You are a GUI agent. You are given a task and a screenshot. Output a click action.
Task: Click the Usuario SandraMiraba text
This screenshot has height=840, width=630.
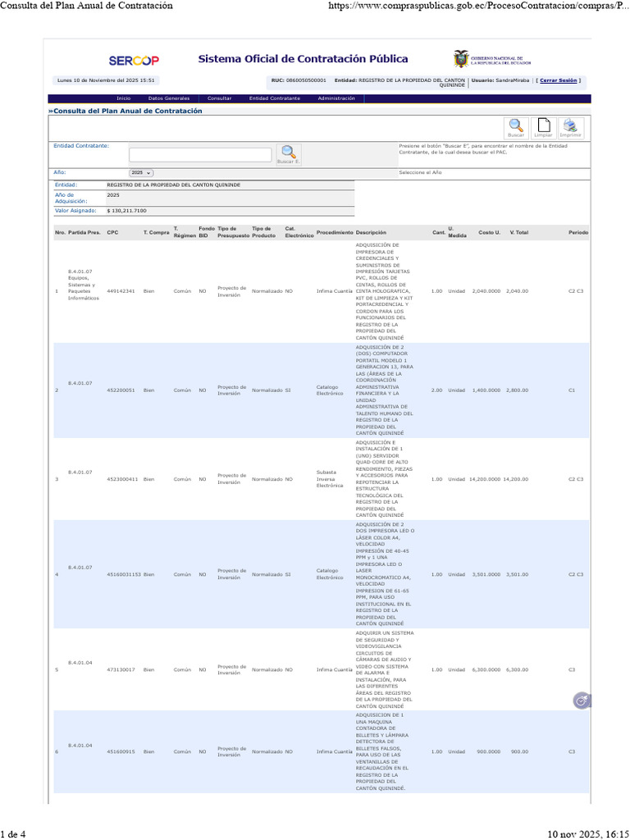point(500,80)
